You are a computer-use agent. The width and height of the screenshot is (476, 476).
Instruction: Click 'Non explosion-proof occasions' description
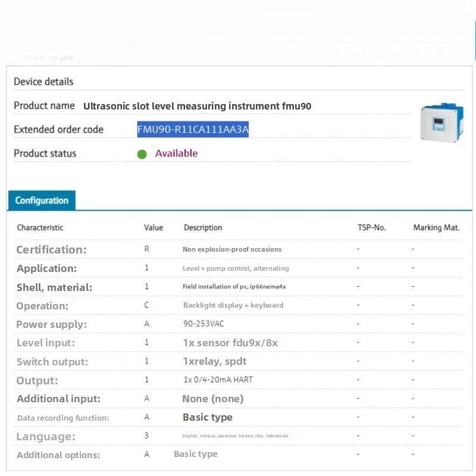click(232, 249)
